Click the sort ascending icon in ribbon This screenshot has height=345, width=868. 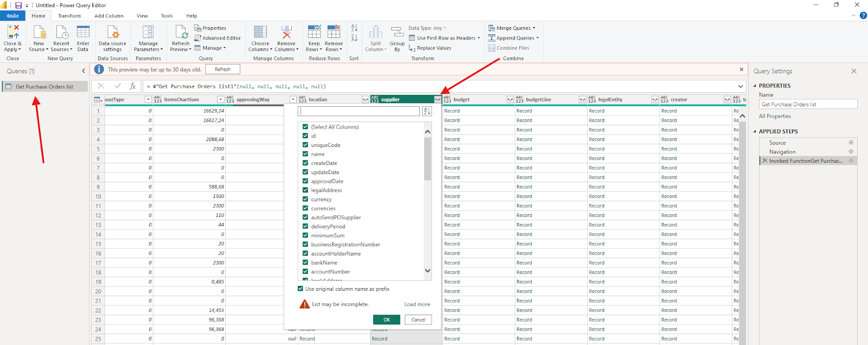[354, 28]
